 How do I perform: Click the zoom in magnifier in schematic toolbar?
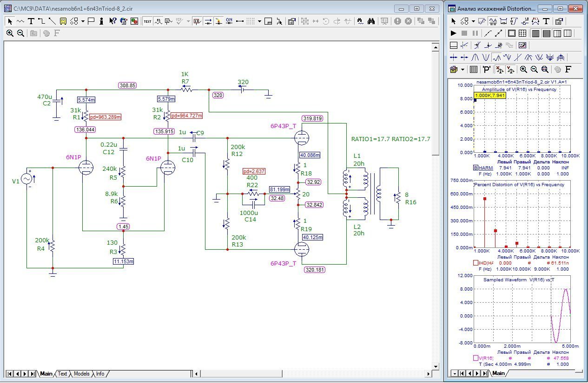click(10, 33)
